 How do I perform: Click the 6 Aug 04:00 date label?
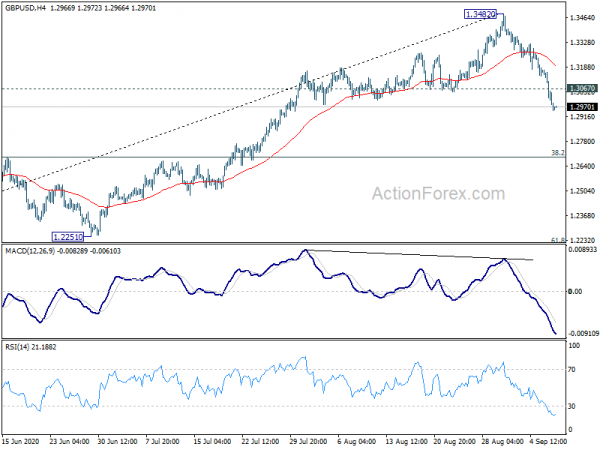click(357, 442)
